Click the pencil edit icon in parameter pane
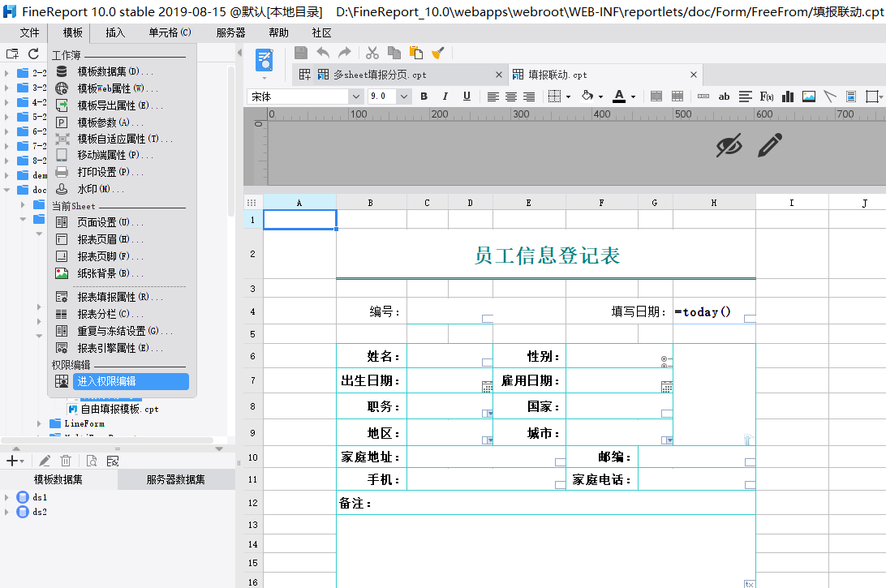The width and height of the screenshot is (886, 588). 770,145
